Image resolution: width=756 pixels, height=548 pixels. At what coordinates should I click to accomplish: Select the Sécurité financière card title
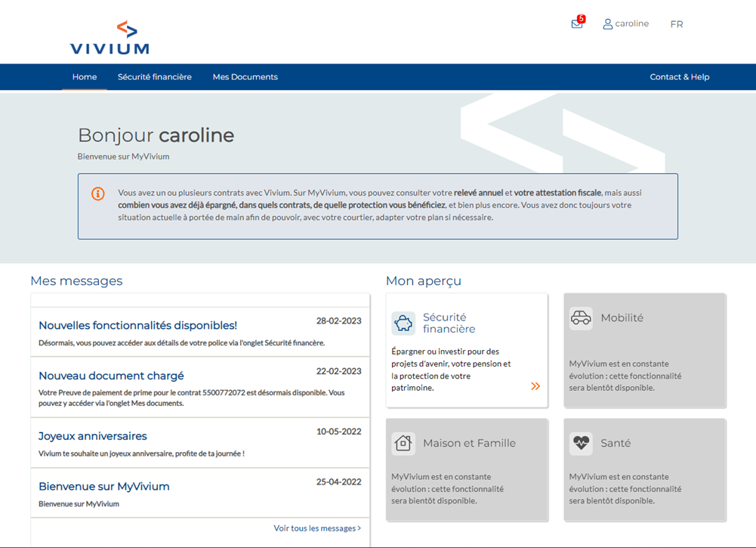(449, 324)
